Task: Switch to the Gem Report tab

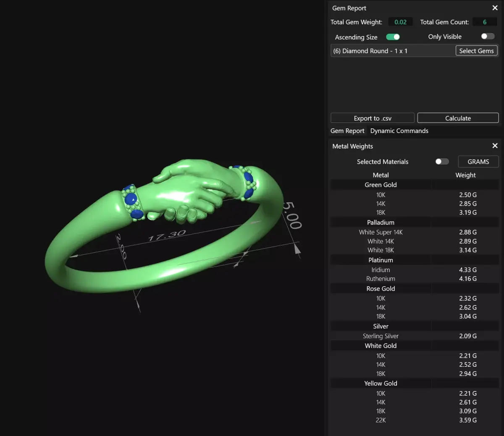Action: [347, 131]
